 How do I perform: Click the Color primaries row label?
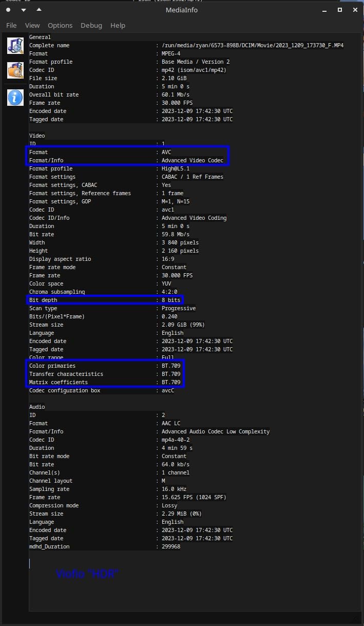click(52, 366)
